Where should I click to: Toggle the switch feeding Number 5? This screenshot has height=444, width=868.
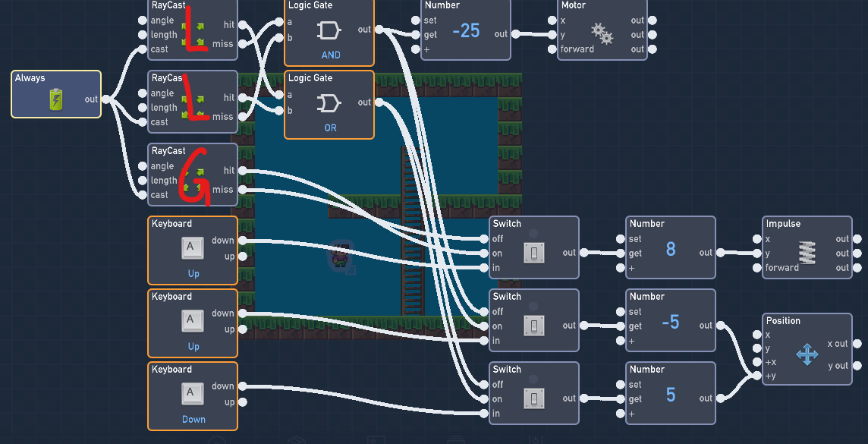tap(534, 398)
